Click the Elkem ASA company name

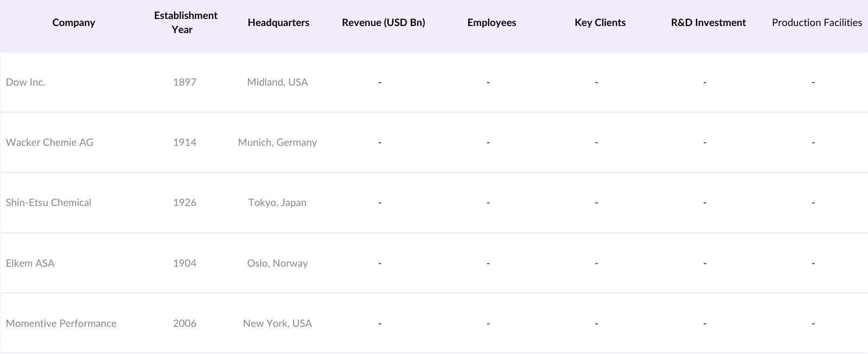[x=30, y=263]
